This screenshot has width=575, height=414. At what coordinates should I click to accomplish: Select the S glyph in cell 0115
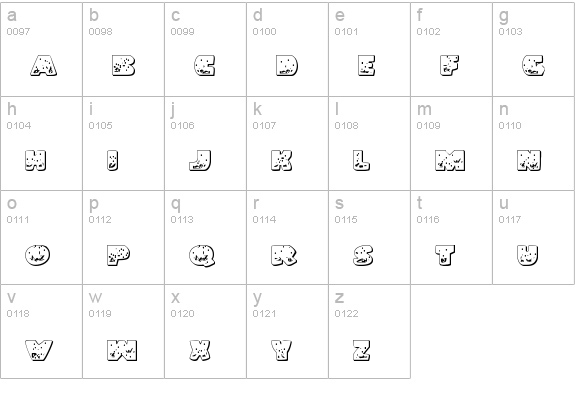(363, 255)
